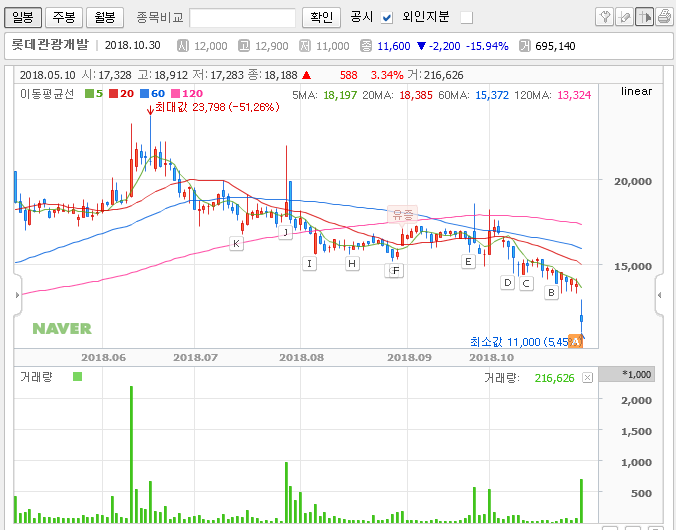Click the 60MA value 15,372
This screenshot has width=676, height=530.
pyautogui.click(x=492, y=95)
